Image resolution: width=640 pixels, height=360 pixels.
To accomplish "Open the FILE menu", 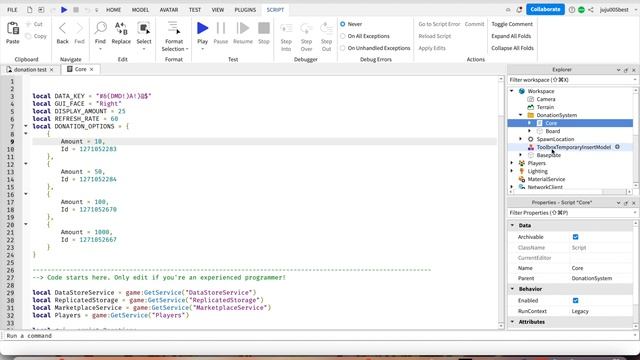I will (x=12, y=9).
